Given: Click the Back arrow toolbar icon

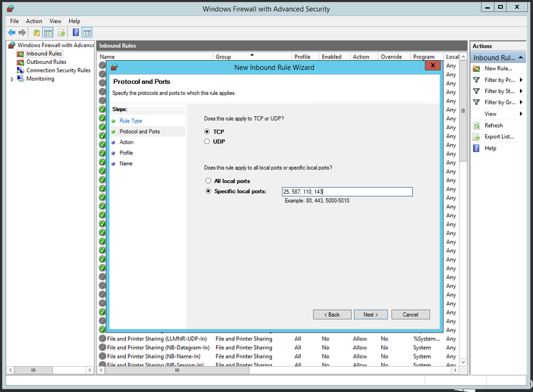Looking at the screenshot, I should click(x=12, y=32).
